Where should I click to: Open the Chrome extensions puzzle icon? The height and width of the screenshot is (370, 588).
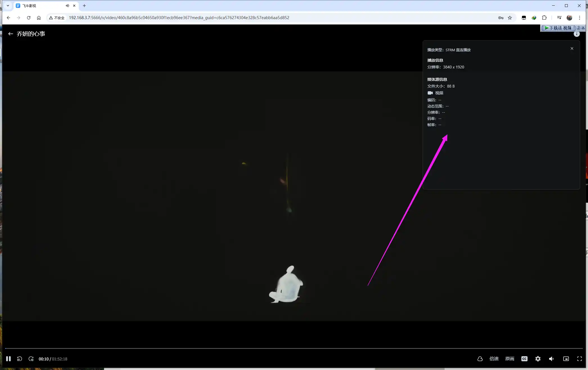(x=544, y=18)
